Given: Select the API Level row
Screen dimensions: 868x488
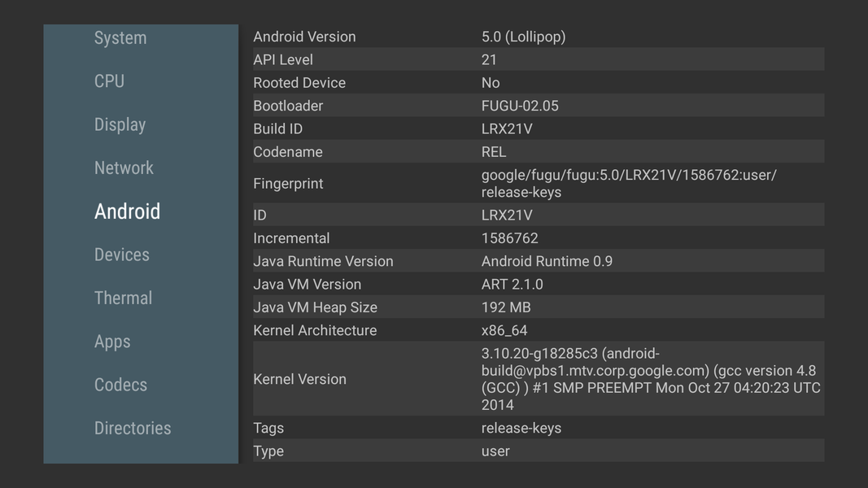Looking at the screenshot, I should pos(537,59).
